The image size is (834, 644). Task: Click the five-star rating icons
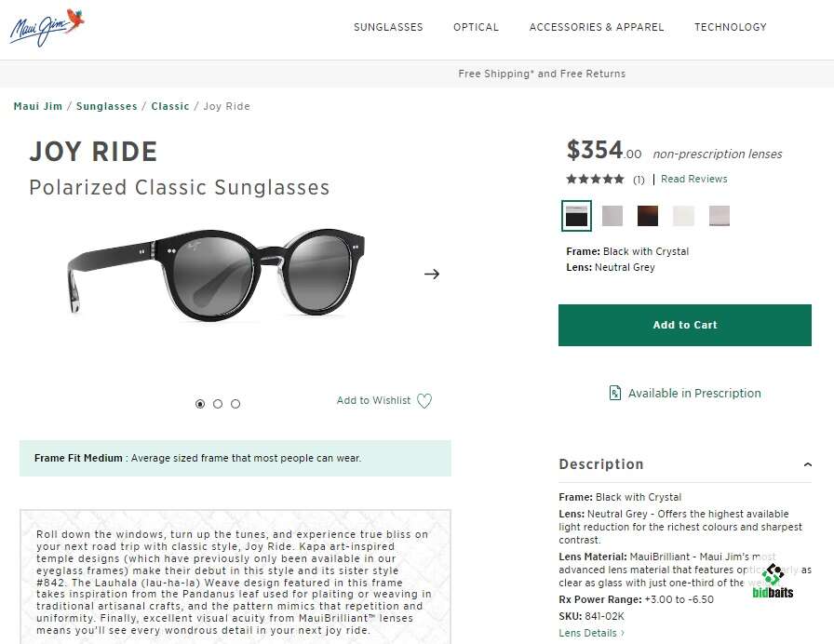(x=595, y=179)
